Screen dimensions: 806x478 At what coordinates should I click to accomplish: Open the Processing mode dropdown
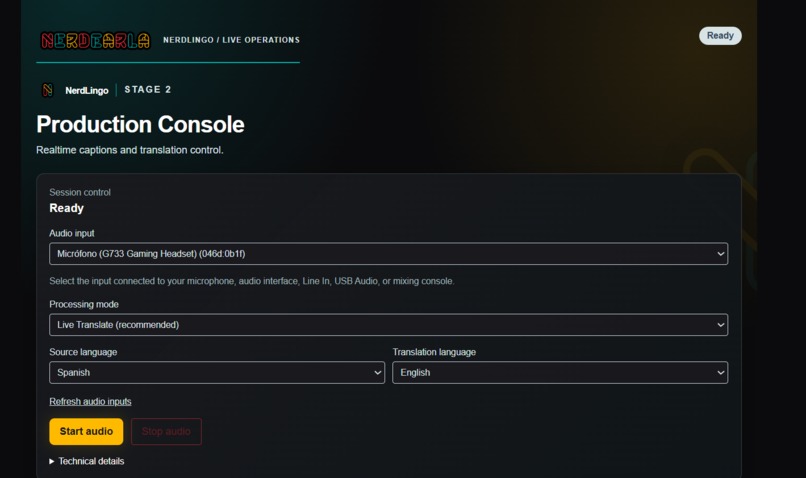(388, 325)
